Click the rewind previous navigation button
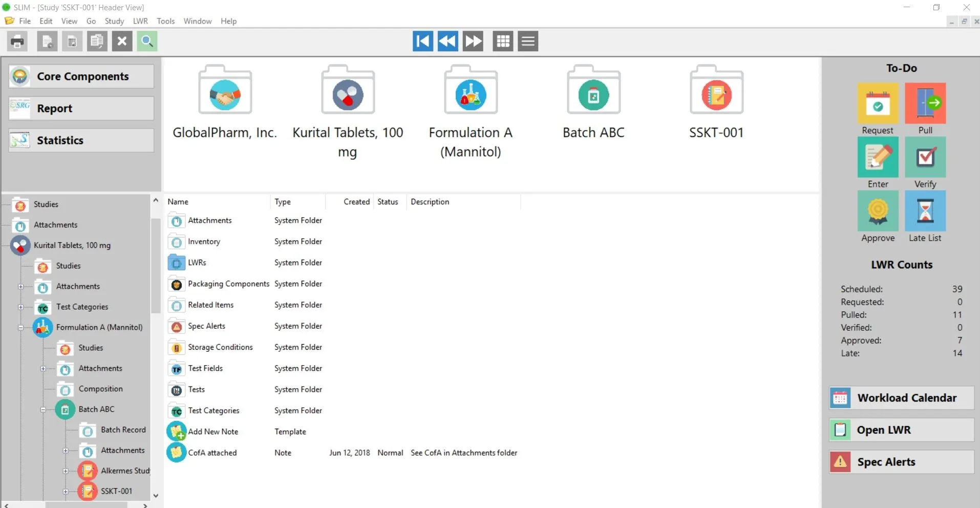 (448, 41)
